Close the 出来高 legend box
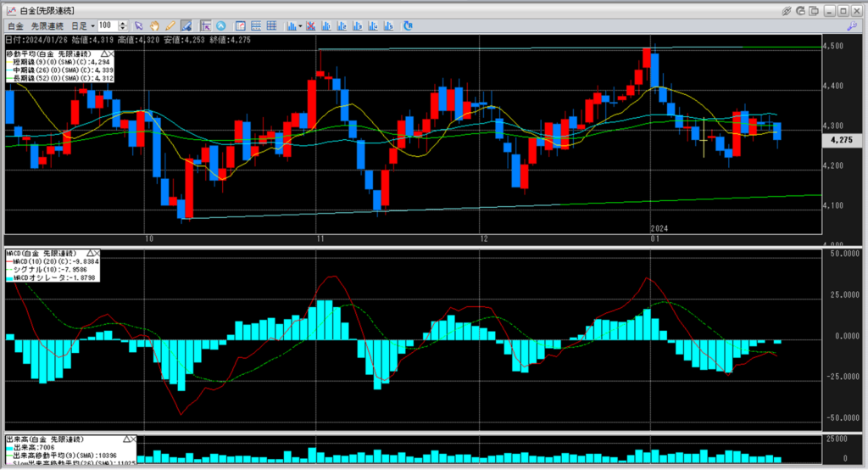This screenshot has height=470, width=868. [133, 439]
